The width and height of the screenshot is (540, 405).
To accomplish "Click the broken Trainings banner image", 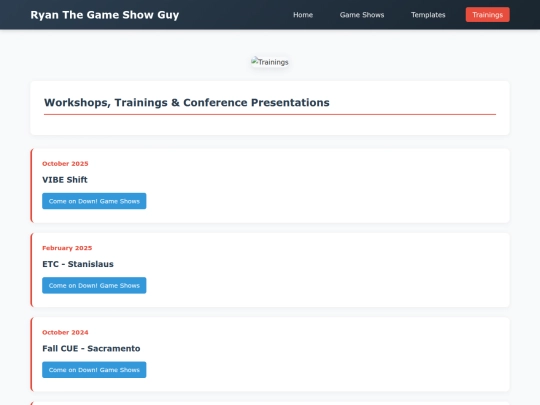I will [270, 62].
